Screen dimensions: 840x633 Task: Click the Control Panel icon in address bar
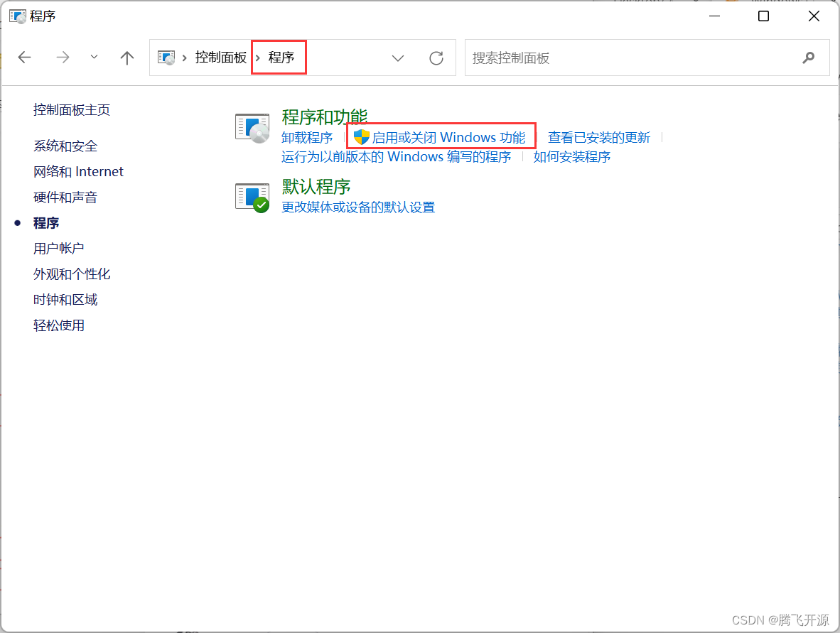[x=166, y=58]
